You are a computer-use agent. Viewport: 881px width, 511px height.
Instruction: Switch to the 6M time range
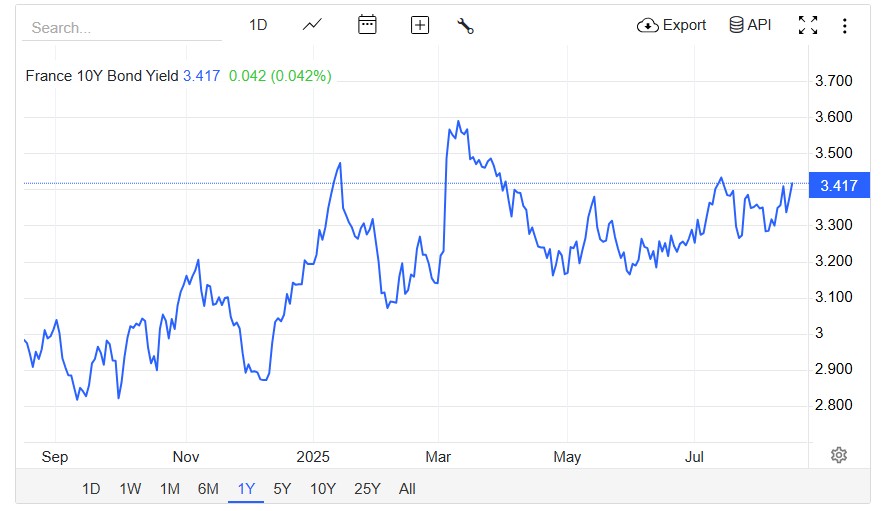click(208, 489)
